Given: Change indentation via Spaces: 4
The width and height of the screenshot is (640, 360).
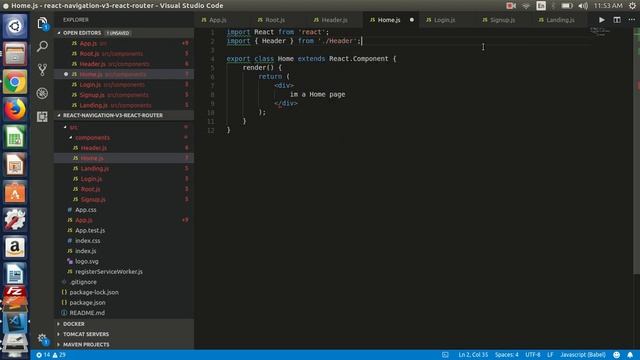Looking at the screenshot, I should pos(507,355).
